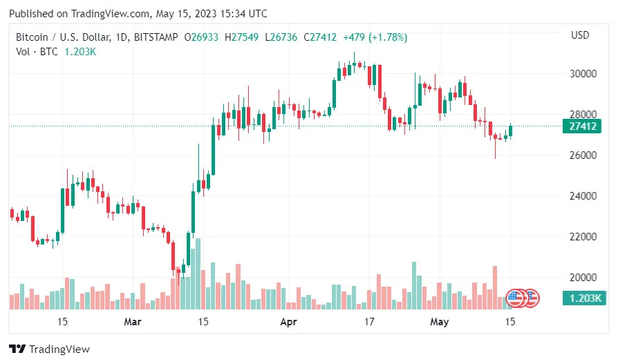Click the 20000 price axis label
The width and height of the screenshot is (618, 364).
click(x=583, y=278)
